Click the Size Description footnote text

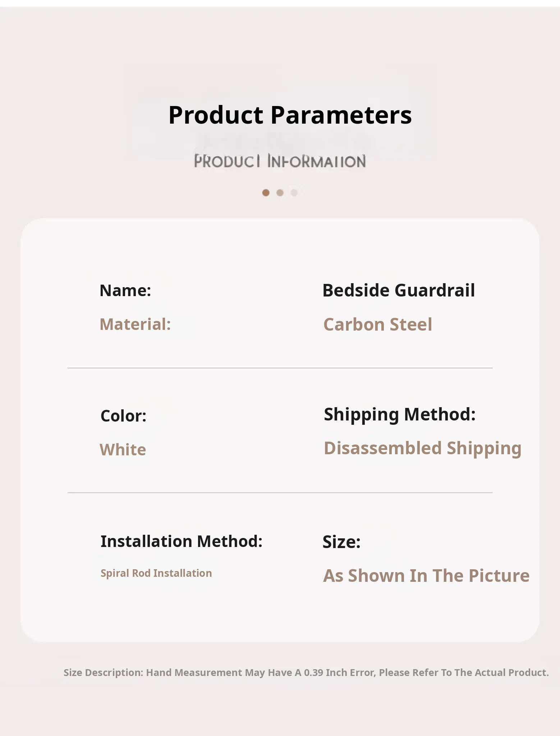point(306,673)
